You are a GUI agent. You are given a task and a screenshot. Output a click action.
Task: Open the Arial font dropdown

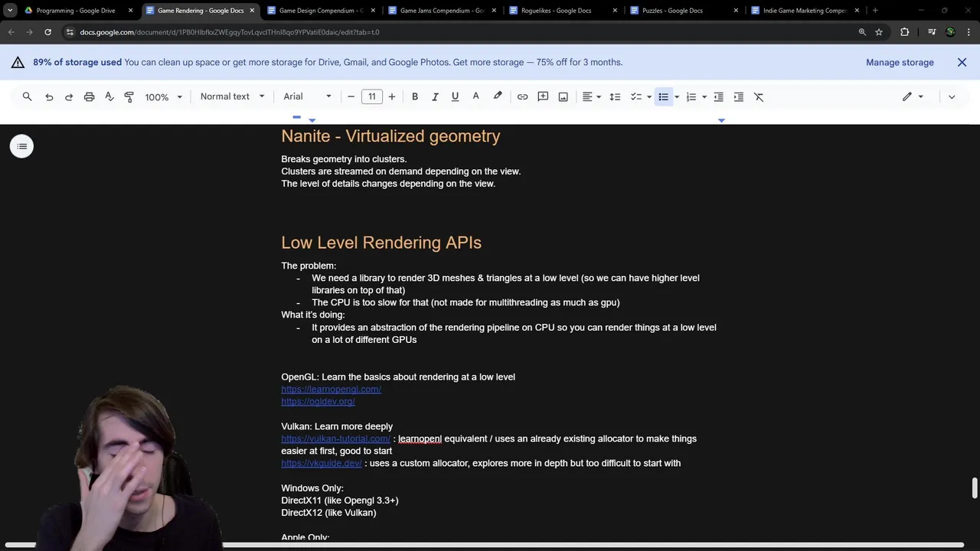click(x=307, y=96)
